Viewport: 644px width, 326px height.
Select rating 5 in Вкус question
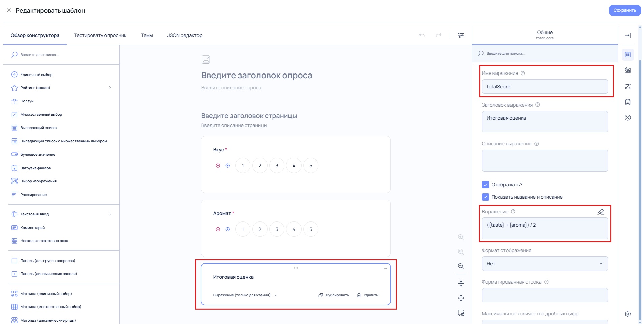[311, 166]
